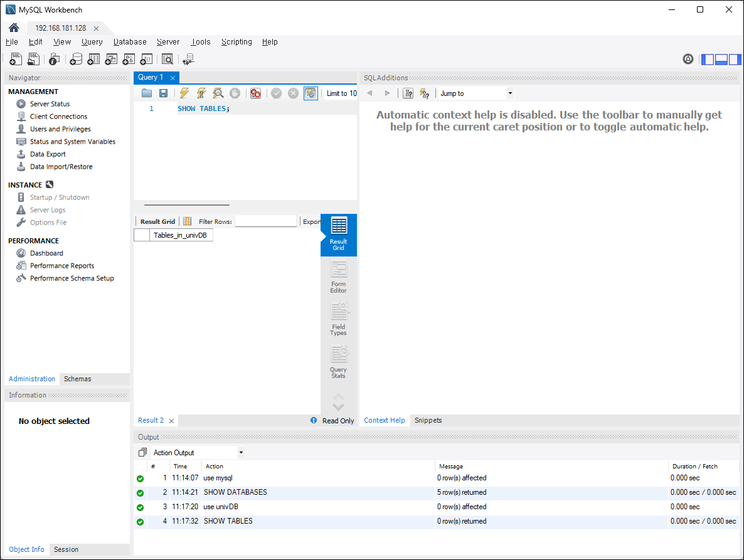Click the Filter Rows input field

coord(266,221)
